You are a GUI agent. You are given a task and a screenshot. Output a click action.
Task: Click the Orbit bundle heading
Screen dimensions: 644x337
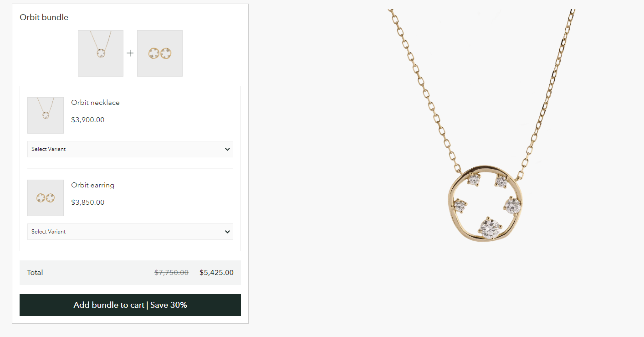point(44,17)
